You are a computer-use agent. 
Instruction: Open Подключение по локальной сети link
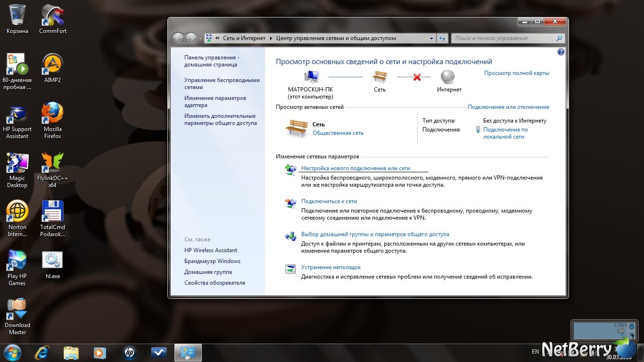coord(505,133)
